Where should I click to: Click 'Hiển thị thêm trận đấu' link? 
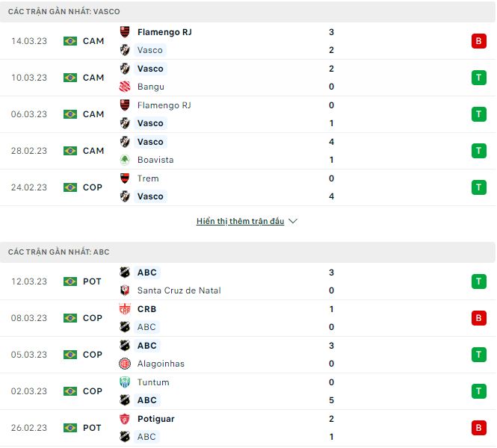(x=240, y=222)
